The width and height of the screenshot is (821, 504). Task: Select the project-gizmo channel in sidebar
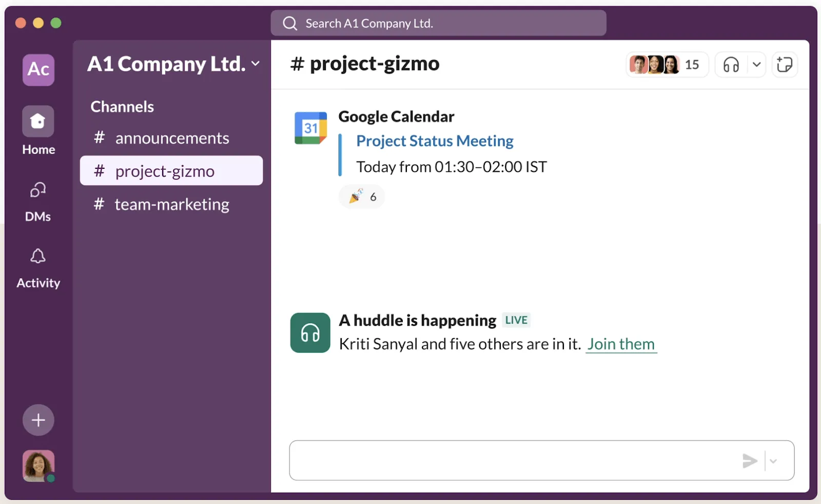click(x=171, y=171)
